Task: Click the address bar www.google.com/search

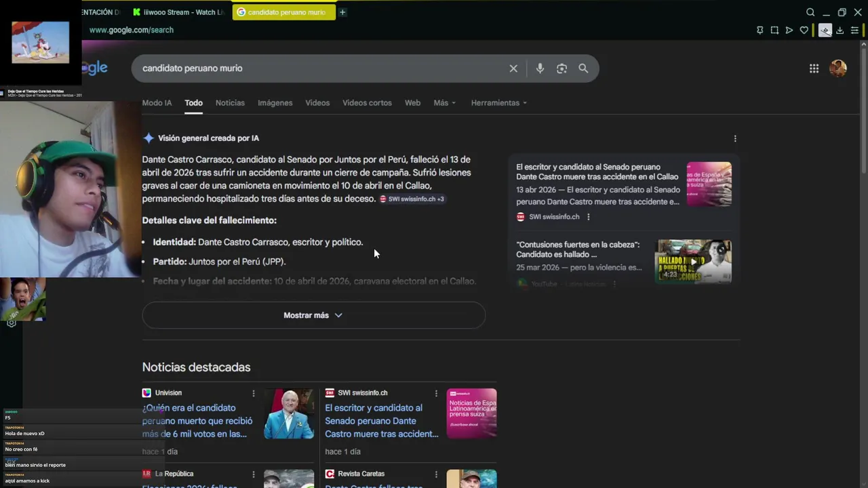Action: (132, 30)
